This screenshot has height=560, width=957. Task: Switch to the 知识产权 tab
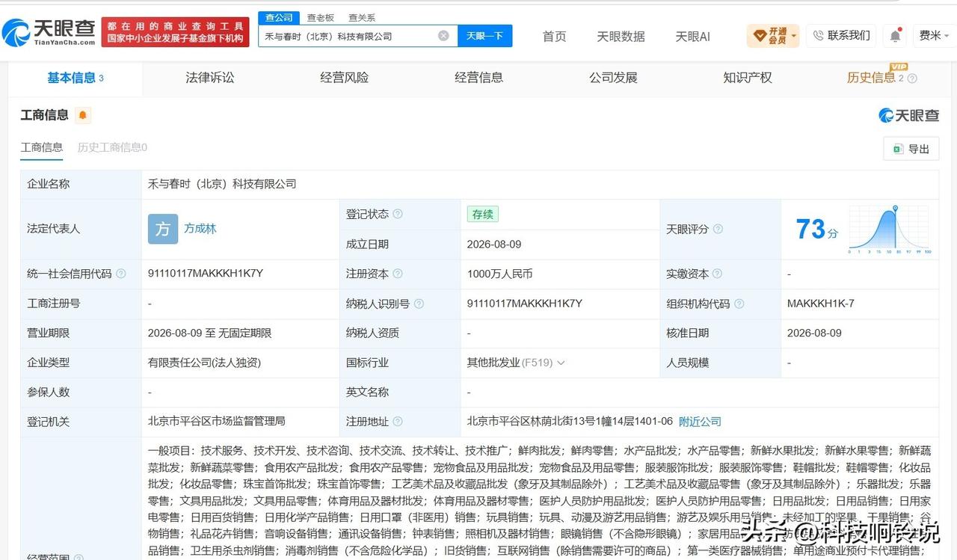pyautogui.click(x=748, y=78)
